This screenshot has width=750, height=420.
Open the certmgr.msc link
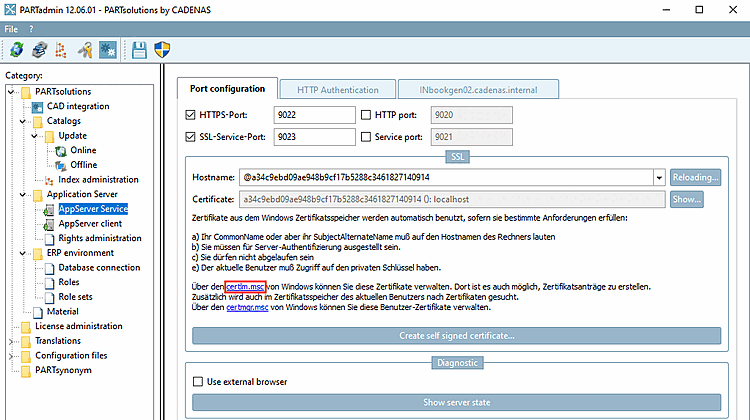[247, 308]
